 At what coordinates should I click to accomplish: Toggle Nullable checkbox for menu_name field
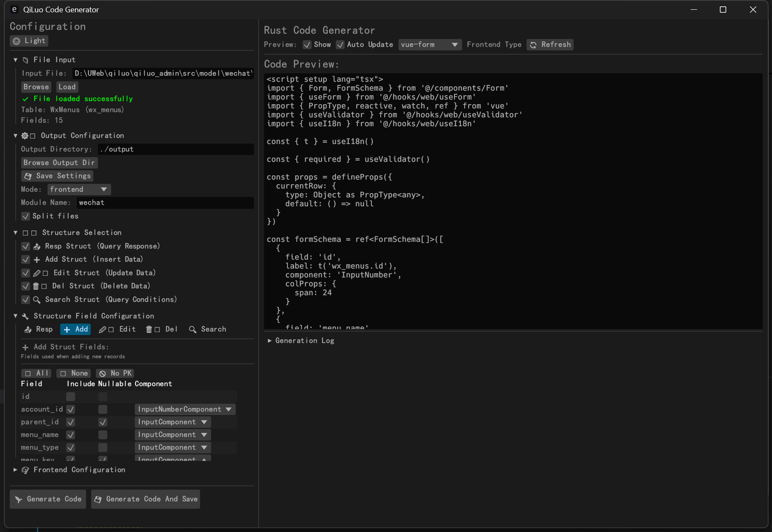tap(103, 435)
